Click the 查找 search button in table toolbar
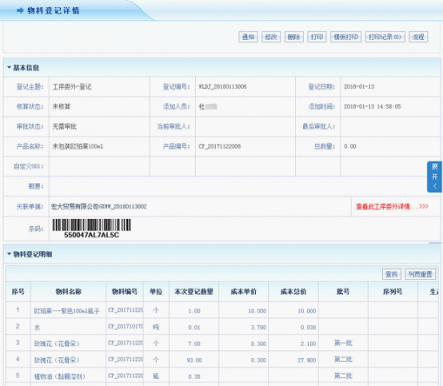Screen dimensions: 443x386 [391, 274]
